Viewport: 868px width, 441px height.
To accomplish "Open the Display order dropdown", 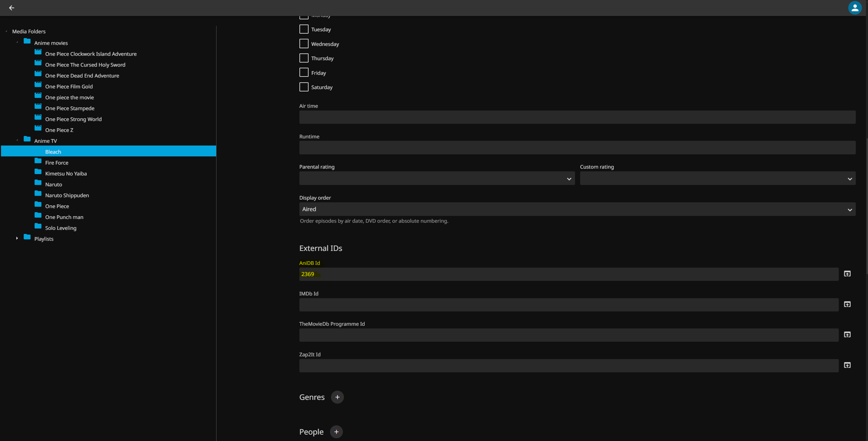I will [577, 209].
